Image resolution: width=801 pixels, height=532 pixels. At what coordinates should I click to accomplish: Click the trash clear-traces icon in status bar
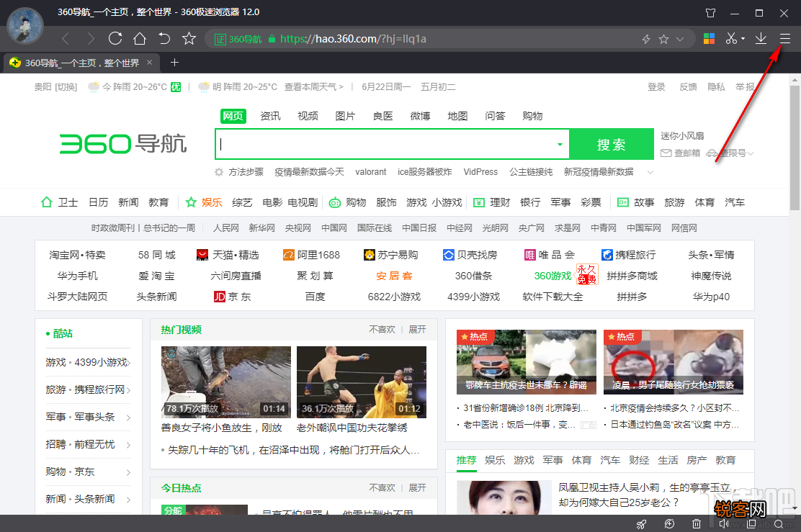tap(696, 523)
